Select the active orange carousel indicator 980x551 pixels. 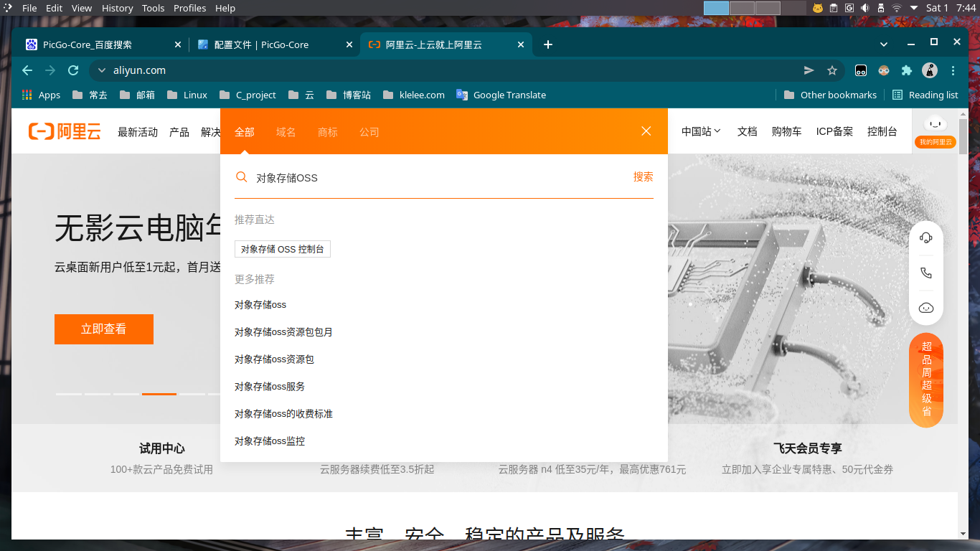(x=159, y=394)
